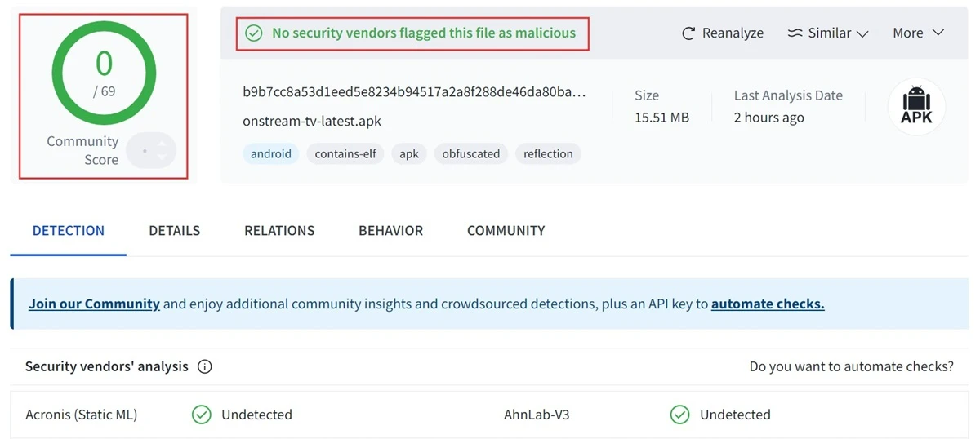Switch to the DETAILS tab
The height and width of the screenshot is (439, 980).
(x=174, y=231)
